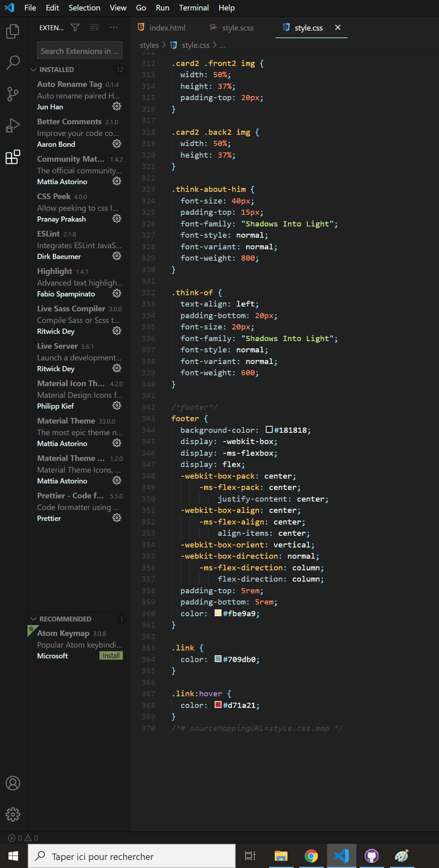Open the Paint app from taskbar
This screenshot has height=868, width=439.
point(402,856)
